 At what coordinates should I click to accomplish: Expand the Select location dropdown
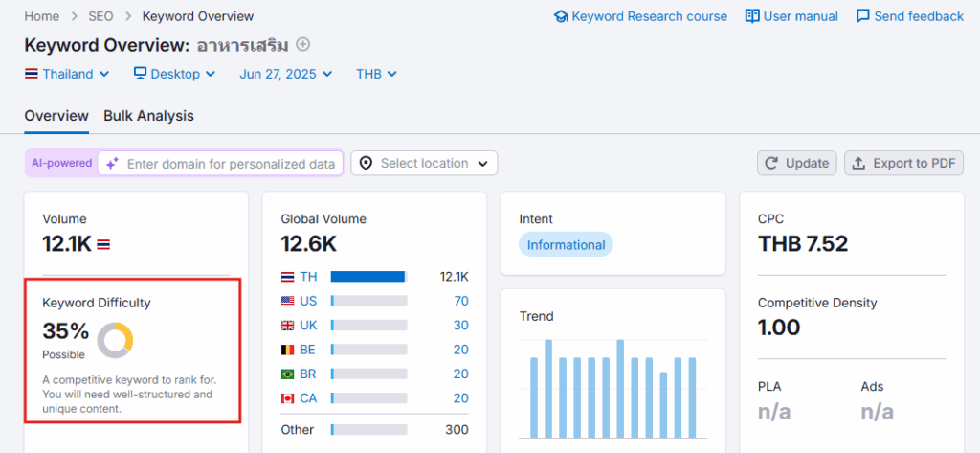coord(424,164)
